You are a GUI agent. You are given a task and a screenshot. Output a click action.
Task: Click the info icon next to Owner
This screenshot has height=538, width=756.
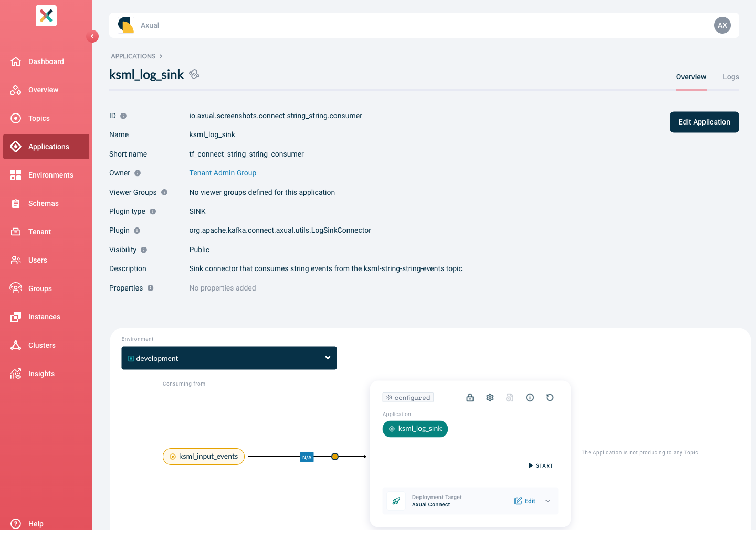(x=138, y=173)
